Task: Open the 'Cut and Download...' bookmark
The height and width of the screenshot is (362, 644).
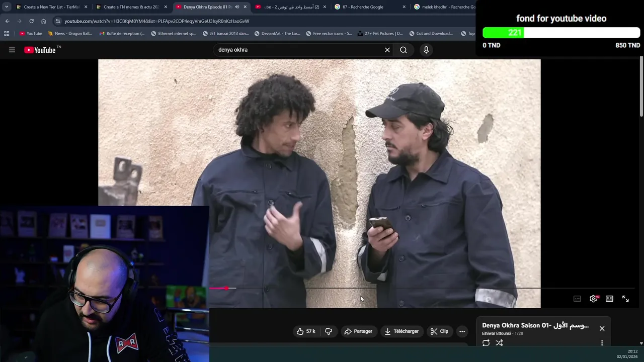Action: click(431, 34)
